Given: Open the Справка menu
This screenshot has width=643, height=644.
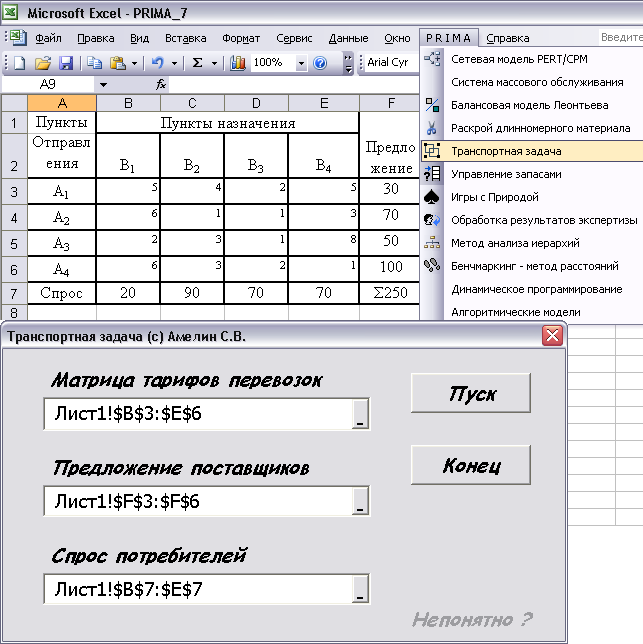Looking at the screenshot, I should point(508,38).
